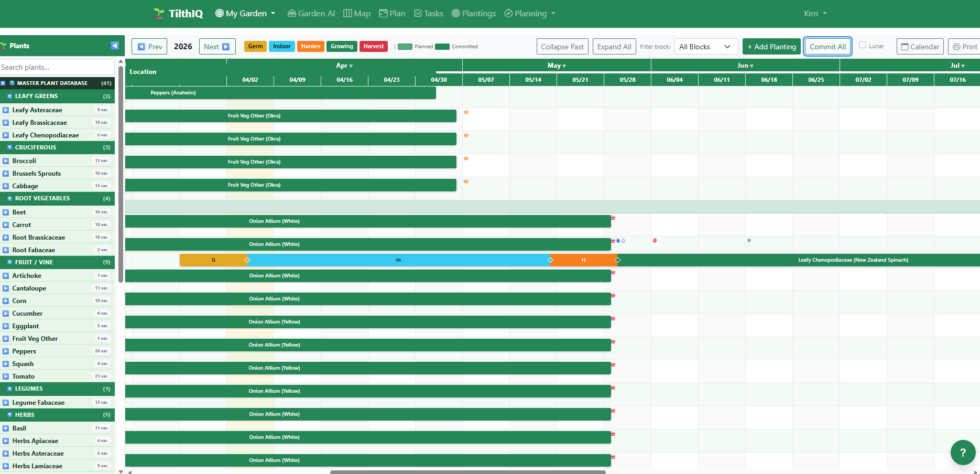Collapse the Master Plant Database tree node
980x474 pixels.
[3, 83]
